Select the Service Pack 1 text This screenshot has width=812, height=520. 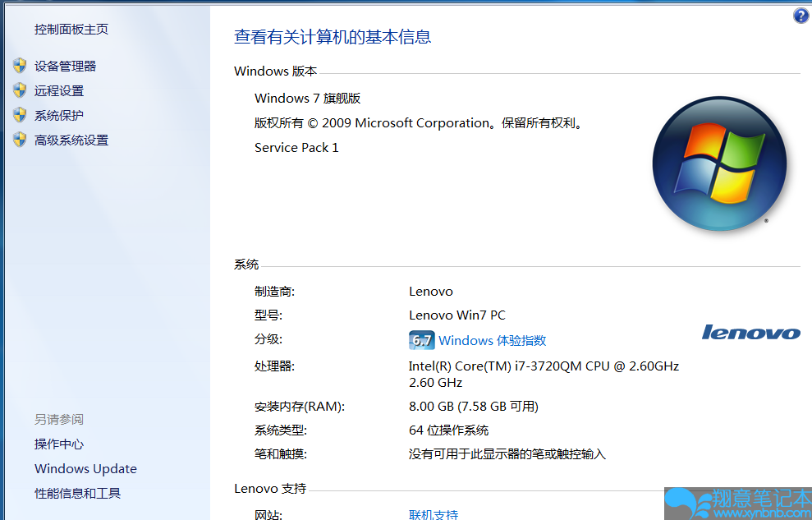pos(296,148)
